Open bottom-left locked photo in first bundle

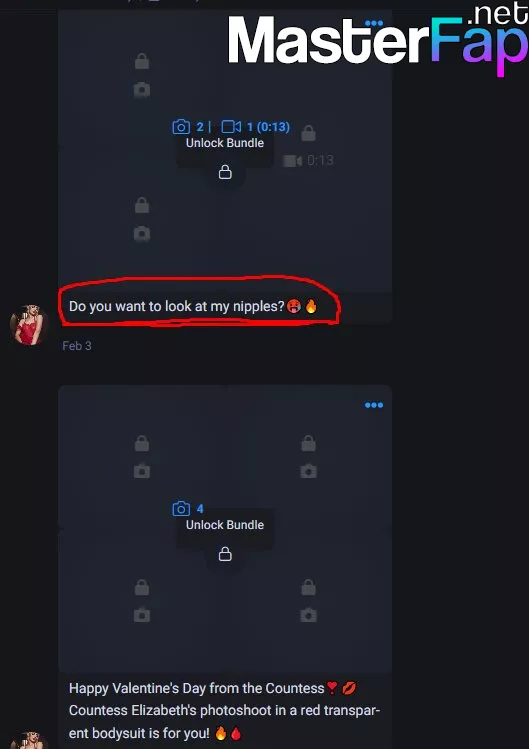142,220
